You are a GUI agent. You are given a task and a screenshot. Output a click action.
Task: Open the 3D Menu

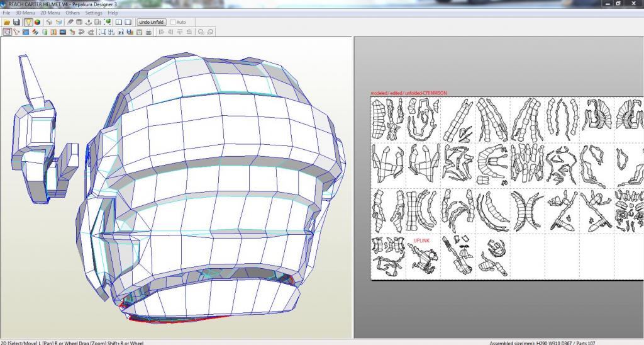[x=25, y=13]
